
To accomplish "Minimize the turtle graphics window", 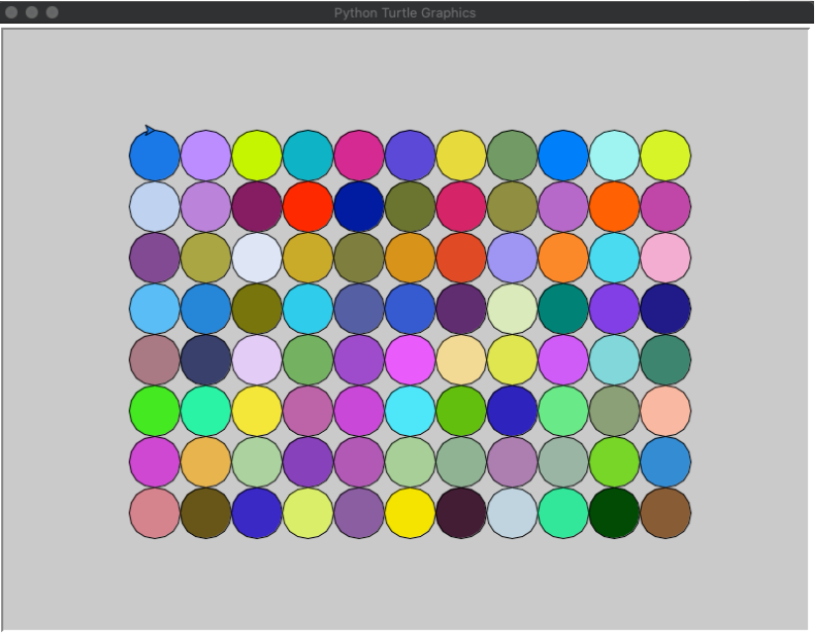I will coord(32,13).
